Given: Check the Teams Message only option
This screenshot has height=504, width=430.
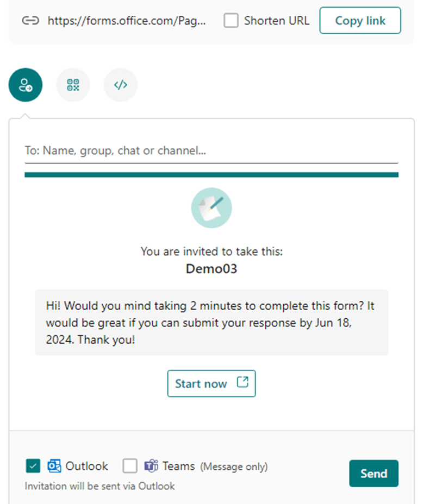Looking at the screenshot, I should tap(129, 466).
